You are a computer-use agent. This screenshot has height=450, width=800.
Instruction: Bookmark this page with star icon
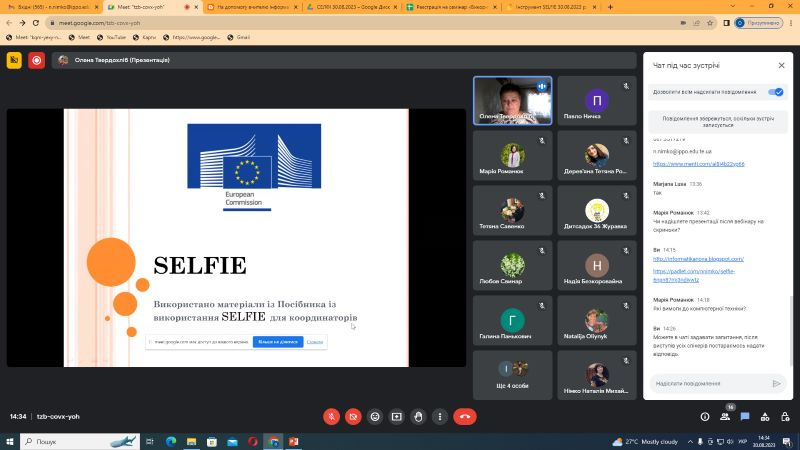click(710, 23)
